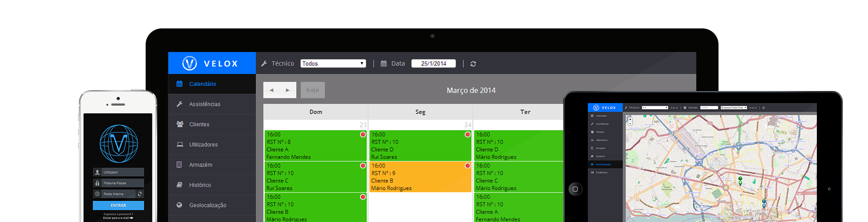Open the Cliente A Fernando Mendes event on Ter
This screenshot has height=222, width=868.
519,208
